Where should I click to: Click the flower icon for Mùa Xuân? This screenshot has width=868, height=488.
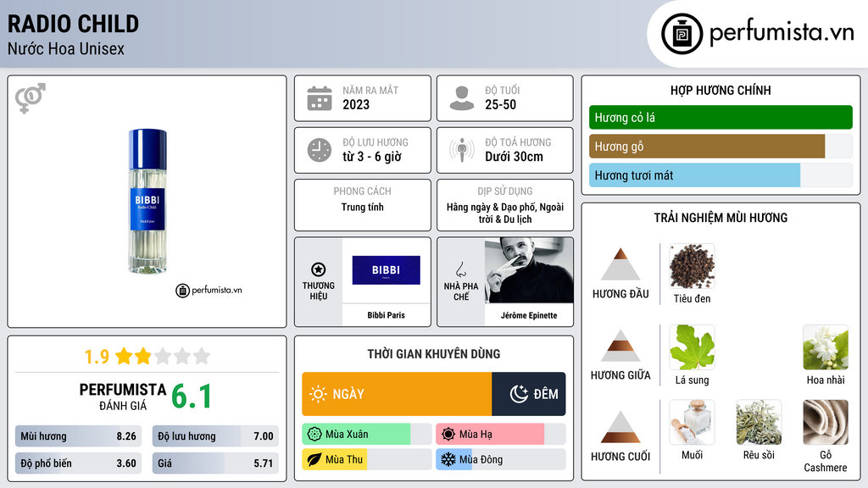pos(314,434)
